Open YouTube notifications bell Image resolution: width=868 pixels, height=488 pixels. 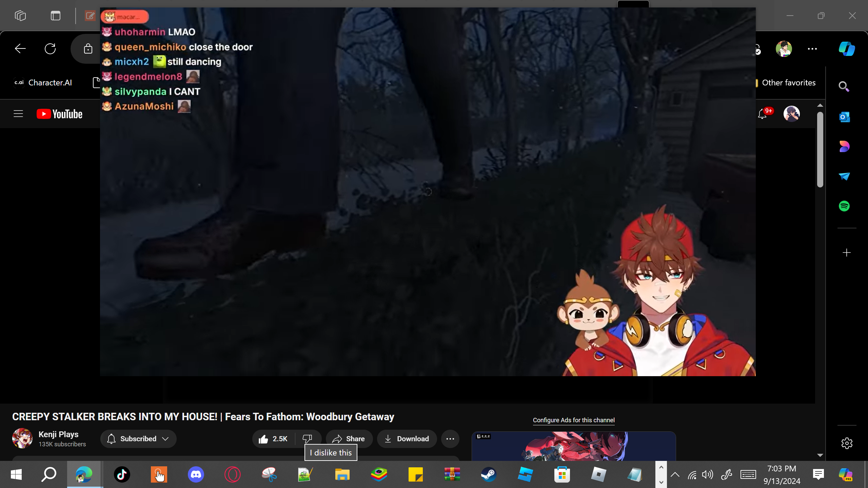[x=762, y=114]
